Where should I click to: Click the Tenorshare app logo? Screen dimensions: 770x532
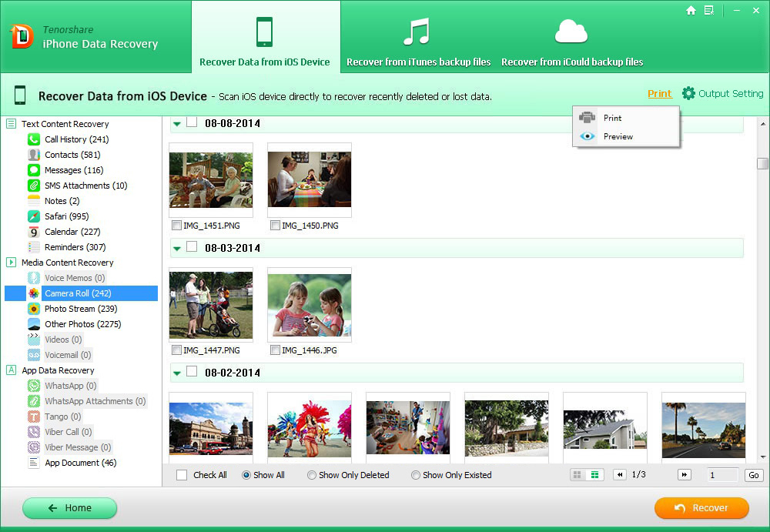(22, 37)
